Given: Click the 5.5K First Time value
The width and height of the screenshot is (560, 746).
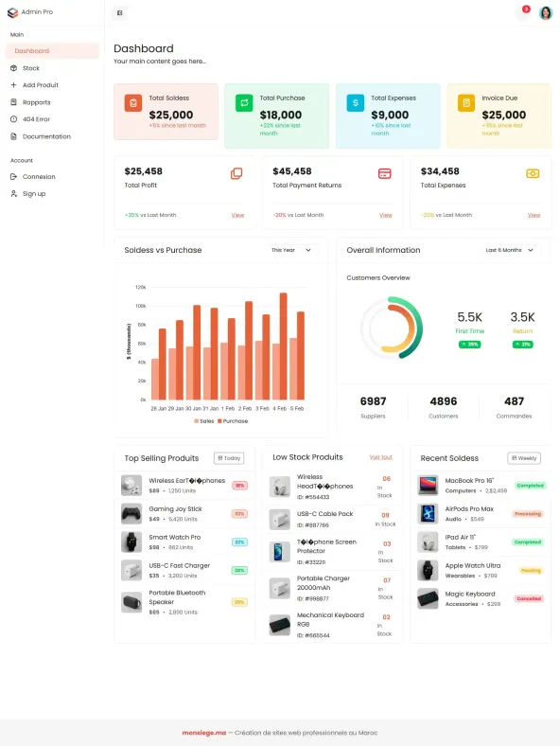Looking at the screenshot, I should pyautogui.click(x=470, y=317).
